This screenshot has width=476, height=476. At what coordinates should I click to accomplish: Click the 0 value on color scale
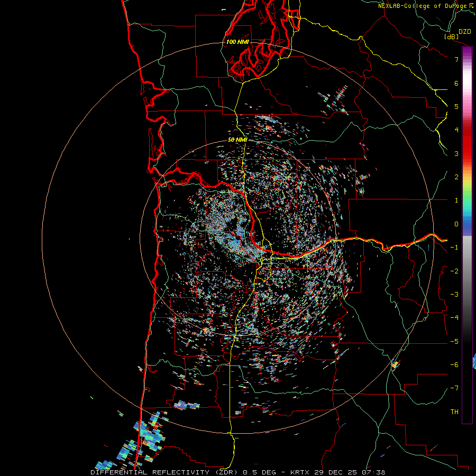pyautogui.click(x=456, y=224)
